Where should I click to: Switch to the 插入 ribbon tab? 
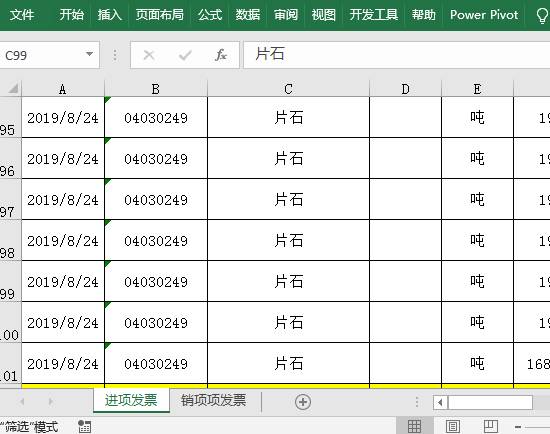coord(109,15)
